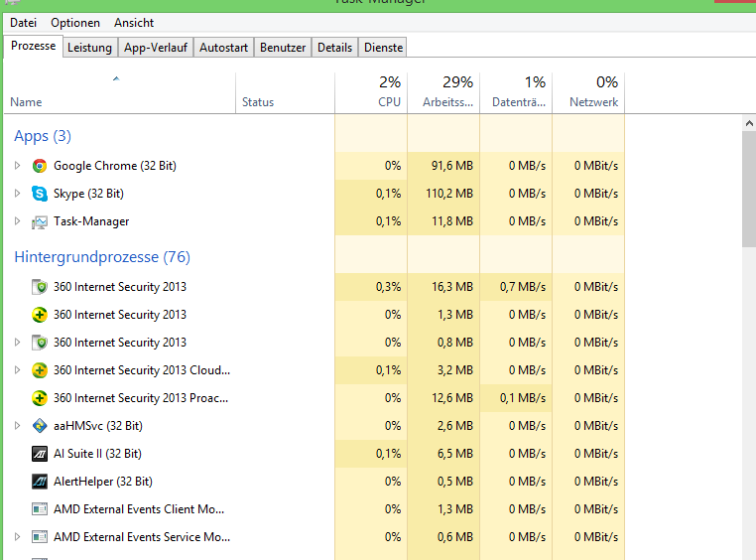This screenshot has height=560, width=756.
Task: Select the Google Chrome (32 Bit) row
Action: (315, 166)
